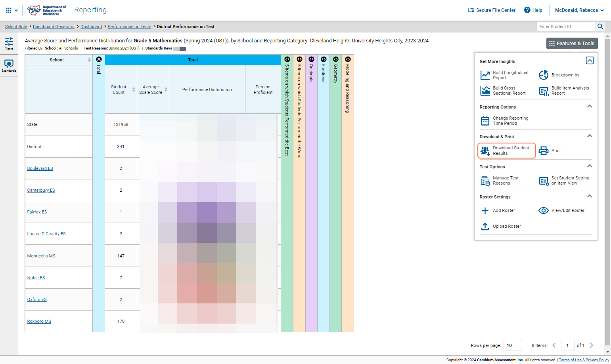Click the Percent Proficient column header
The height and width of the screenshot is (364, 611).
263,90
